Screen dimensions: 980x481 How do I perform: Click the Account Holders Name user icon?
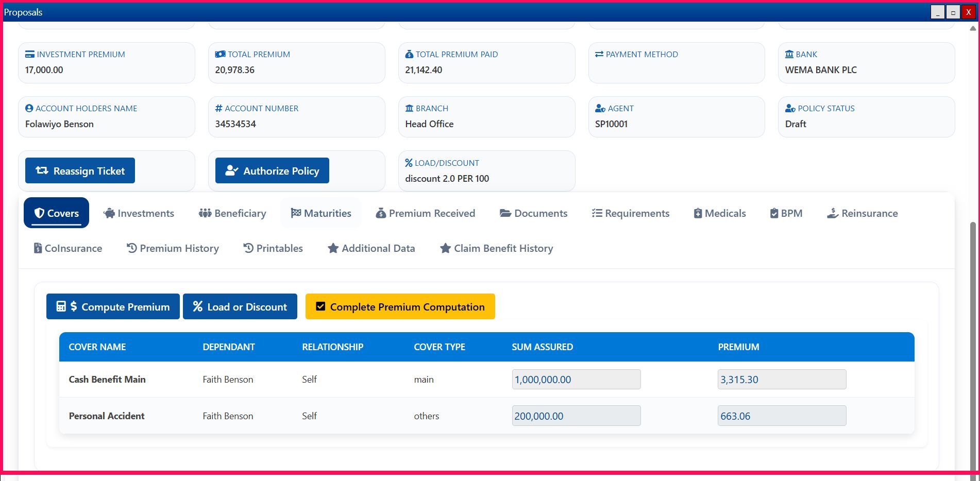[x=29, y=108]
